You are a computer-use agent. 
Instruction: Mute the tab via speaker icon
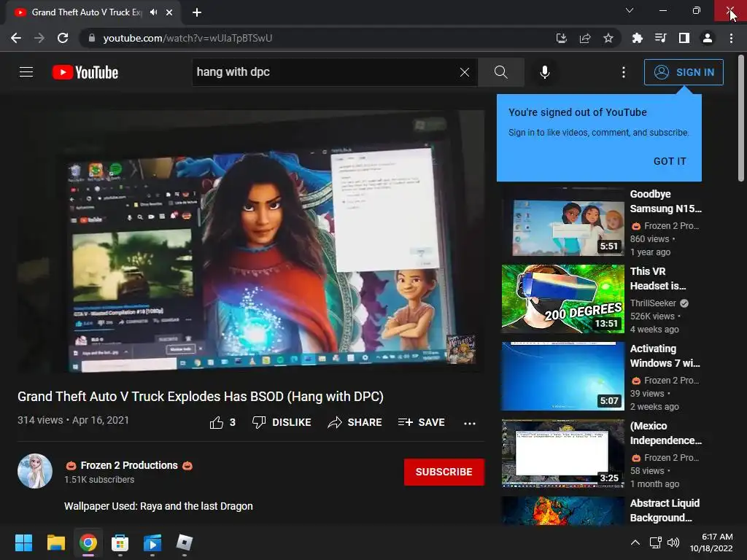(x=153, y=12)
